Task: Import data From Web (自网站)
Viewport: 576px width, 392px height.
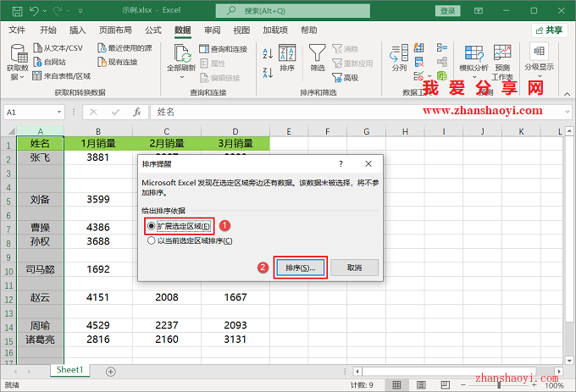Action: (50, 62)
